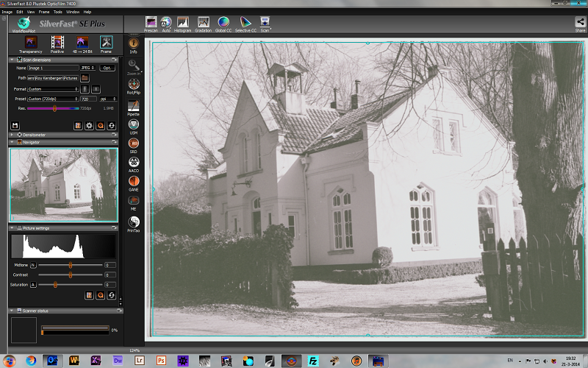This screenshot has width=588, height=368.
Task: Open the JPEG file format dropdown
Action: [89, 68]
